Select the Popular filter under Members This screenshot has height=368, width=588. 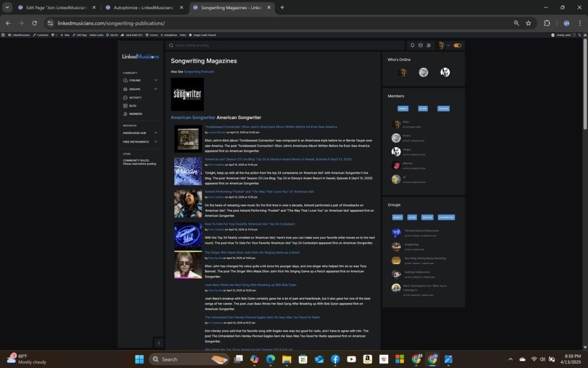coord(443,108)
